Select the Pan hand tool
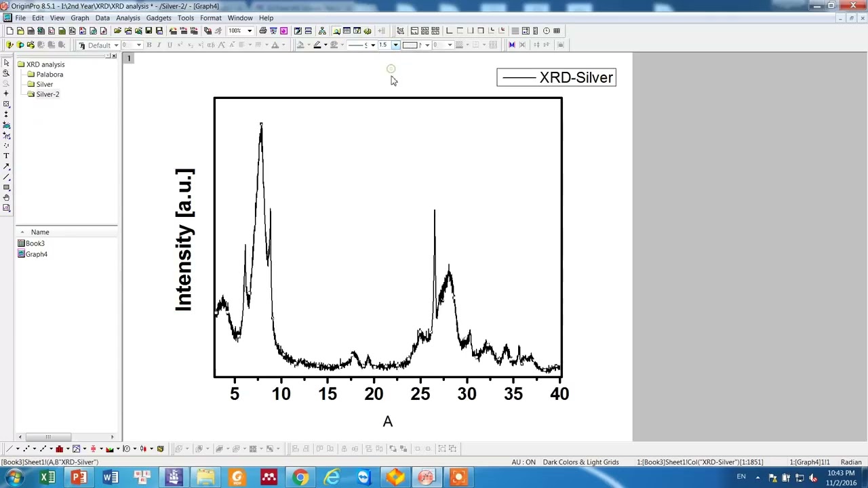Screen dimensions: 868x488 6,197
